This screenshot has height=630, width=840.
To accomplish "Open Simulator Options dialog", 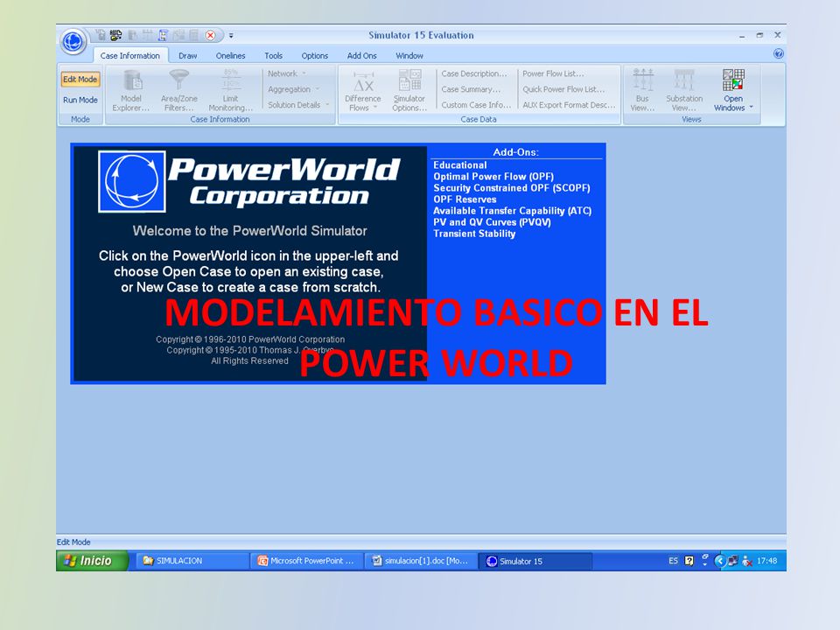I will (x=409, y=90).
